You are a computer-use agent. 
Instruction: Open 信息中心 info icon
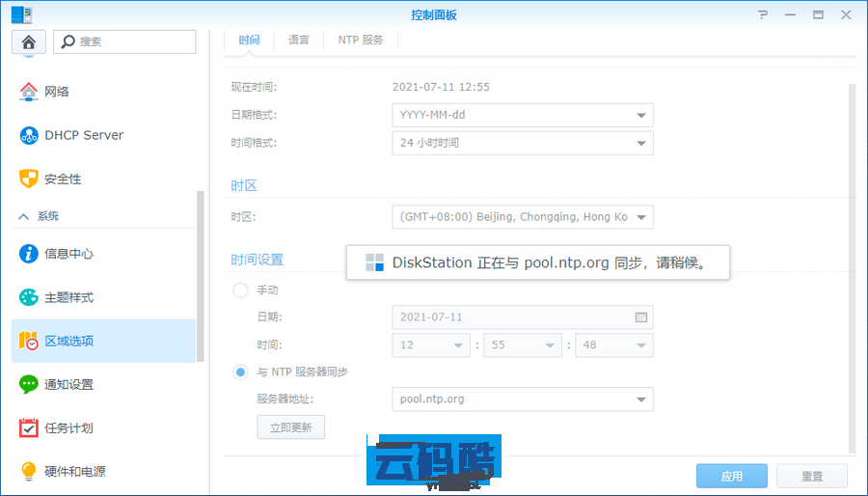coord(29,254)
